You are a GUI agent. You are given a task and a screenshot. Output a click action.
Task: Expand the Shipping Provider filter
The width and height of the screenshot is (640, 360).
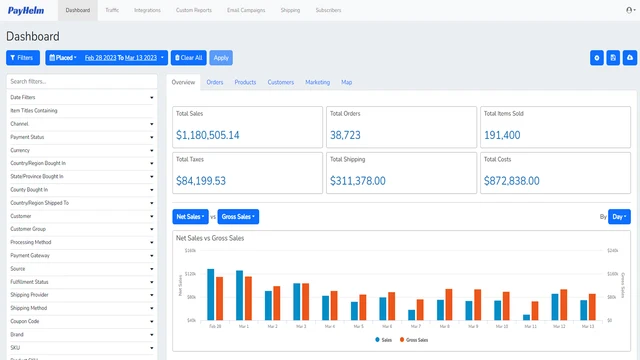82,295
